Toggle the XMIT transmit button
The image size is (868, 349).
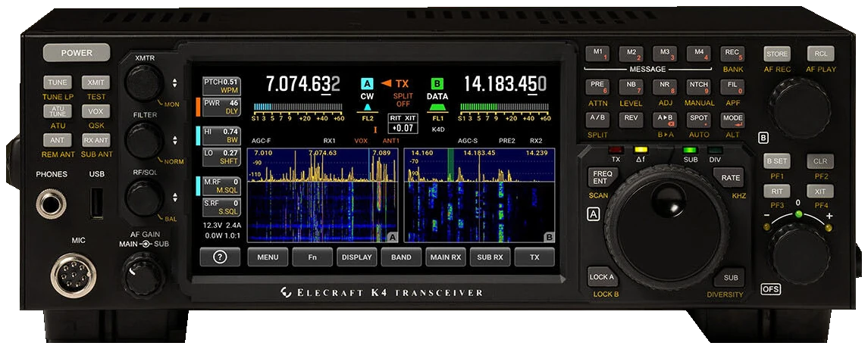point(96,83)
